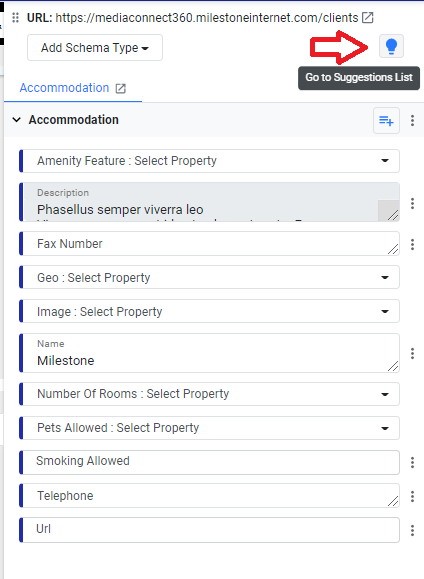
Task: Click the drag handle beside URL
Action: click(16, 17)
